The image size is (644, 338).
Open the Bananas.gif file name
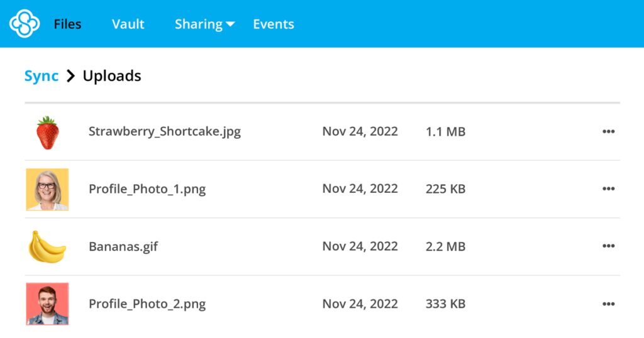[123, 246]
